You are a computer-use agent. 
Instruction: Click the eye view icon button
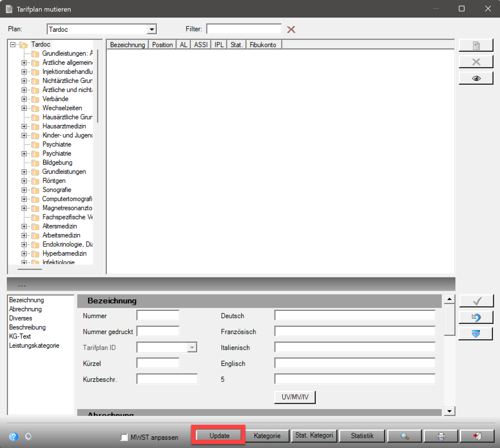[476, 78]
